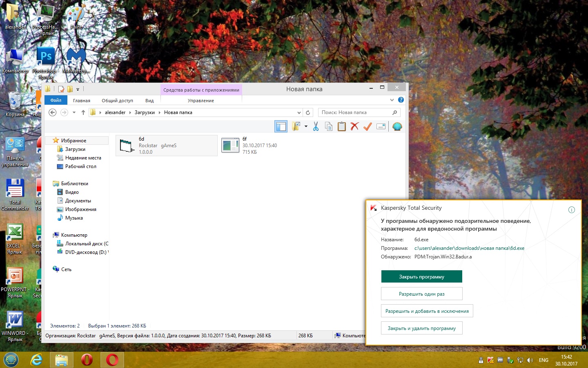Click Разрешить один раз button
This screenshot has width=588, height=368.
[421, 294]
